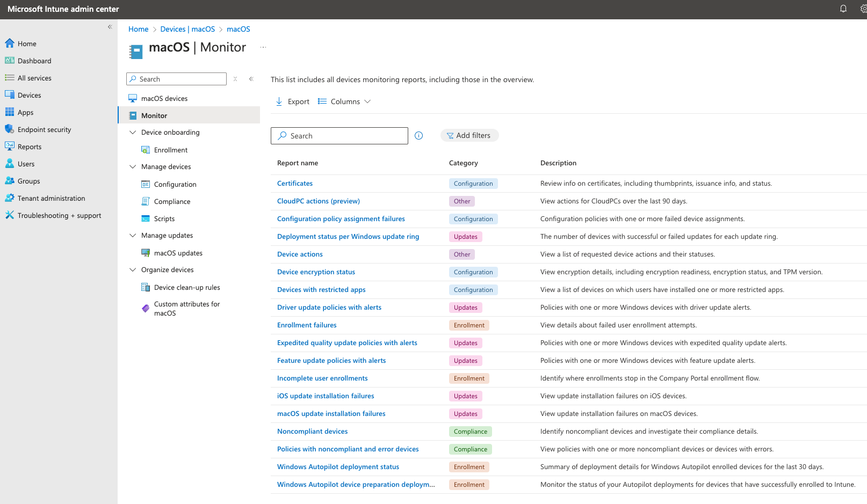This screenshot has width=867, height=504.
Task: Click the resource menu Search box
Action: 176,79
